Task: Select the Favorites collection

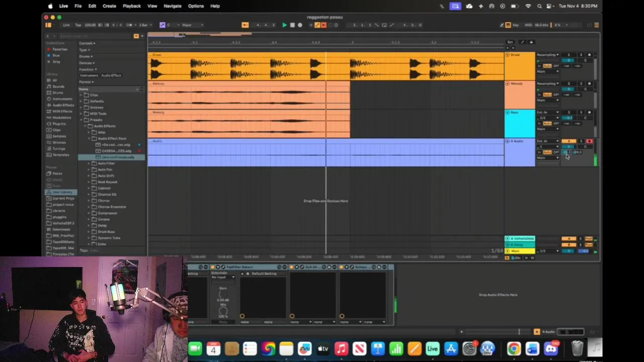Action: coord(60,49)
